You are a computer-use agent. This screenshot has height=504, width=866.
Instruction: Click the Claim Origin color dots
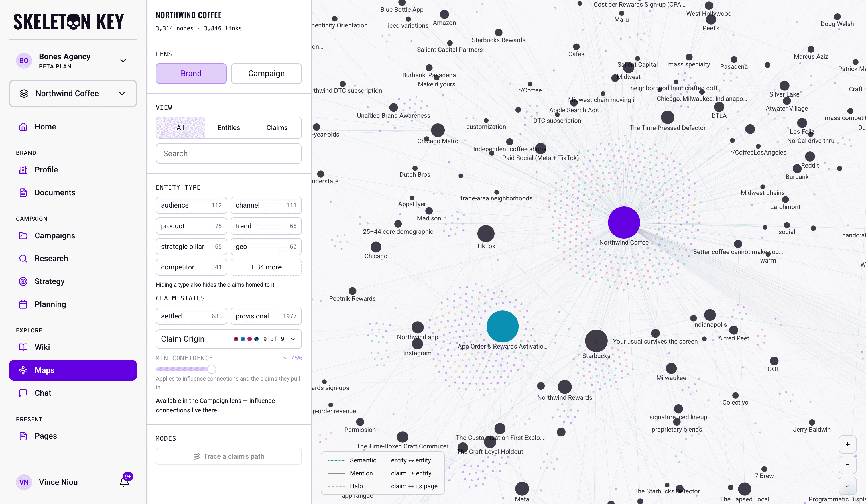(x=246, y=339)
